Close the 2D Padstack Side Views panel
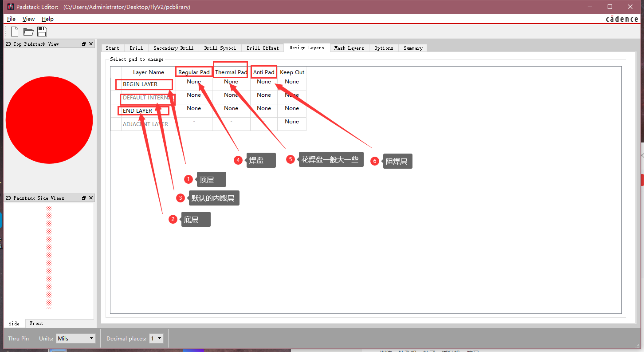 91,198
